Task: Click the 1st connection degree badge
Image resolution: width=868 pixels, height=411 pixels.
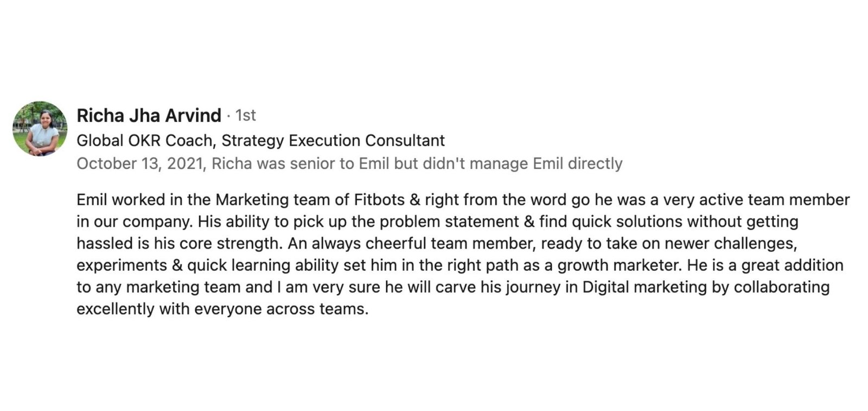Action: tap(245, 116)
